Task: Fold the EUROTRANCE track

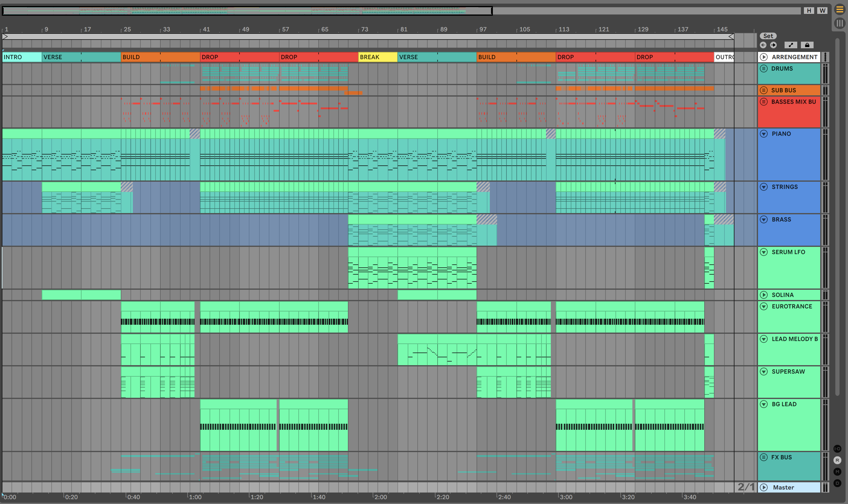Action: pos(764,306)
